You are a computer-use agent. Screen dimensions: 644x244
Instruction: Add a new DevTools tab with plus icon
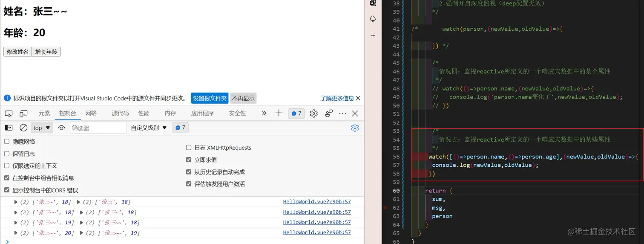(279, 113)
